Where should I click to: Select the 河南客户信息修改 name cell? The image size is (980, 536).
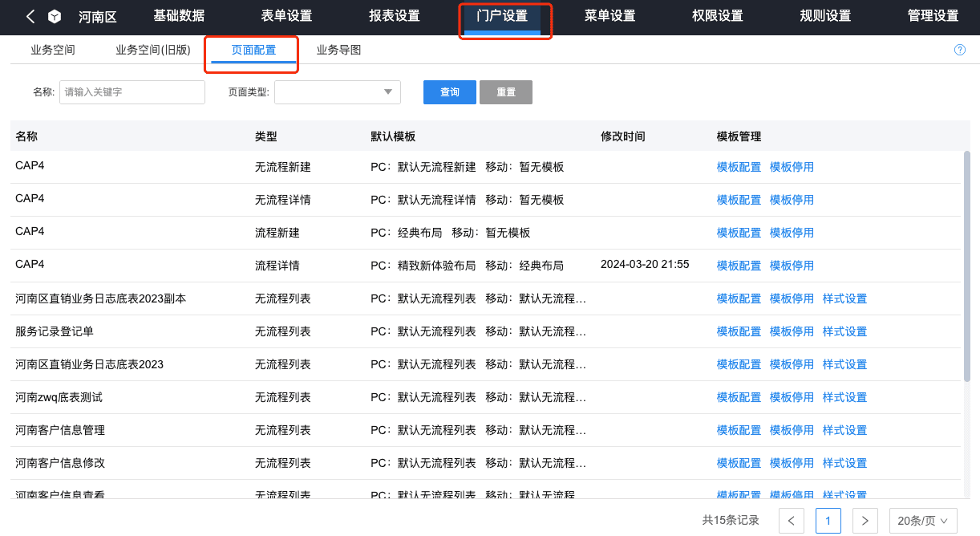click(60, 463)
